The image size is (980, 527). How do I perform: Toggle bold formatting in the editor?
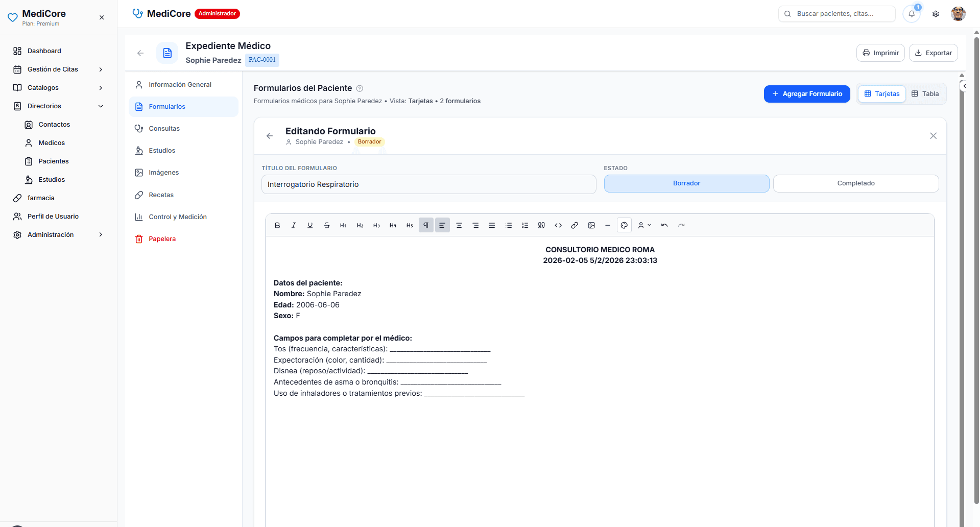point(277,225)
